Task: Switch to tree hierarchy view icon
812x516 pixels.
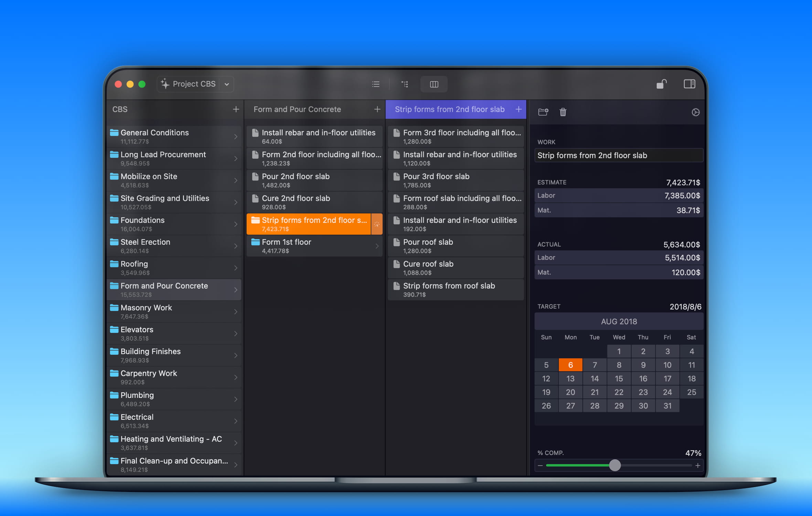Action: [405, 84]
